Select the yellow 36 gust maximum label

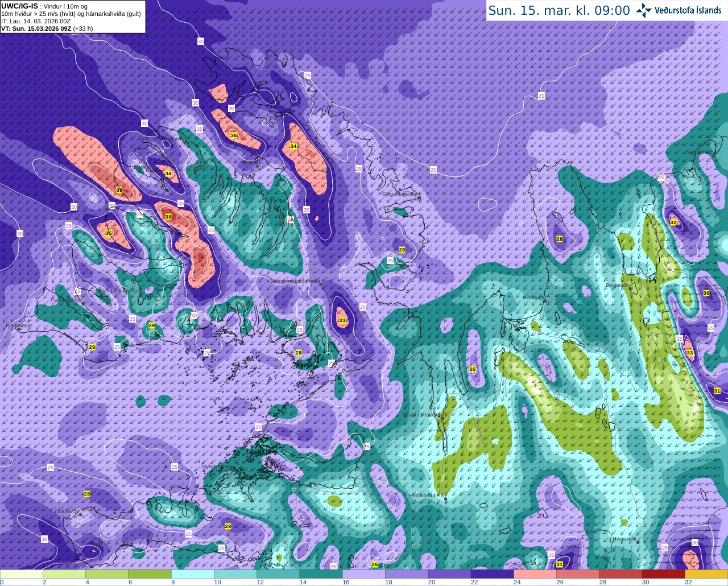click(233, 135)
